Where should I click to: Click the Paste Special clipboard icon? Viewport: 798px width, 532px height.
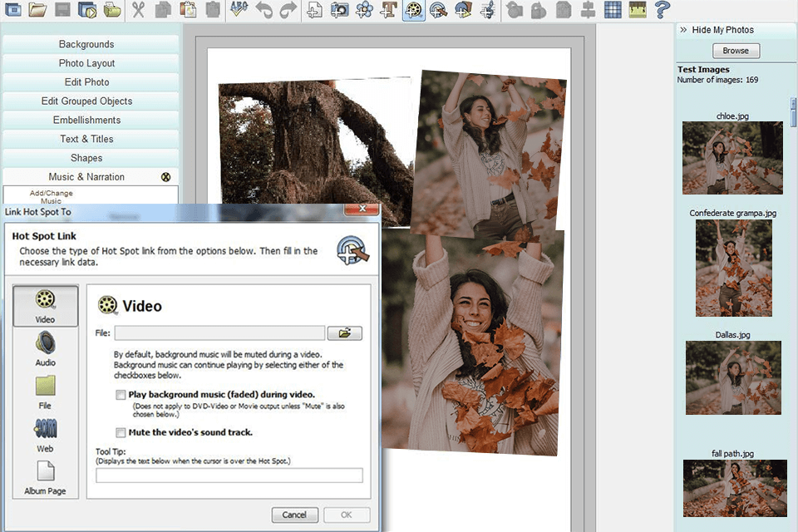coord(188,9)
